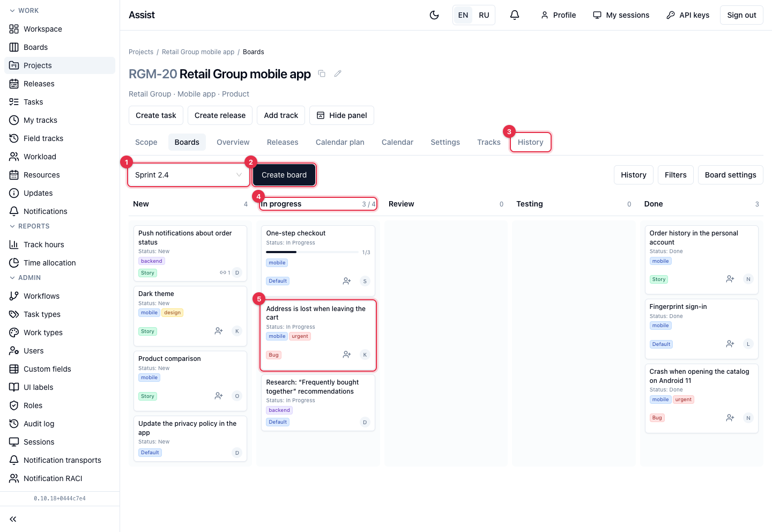Click the Filters button
The height and width of the screenshot is (532, 772).
675,175
